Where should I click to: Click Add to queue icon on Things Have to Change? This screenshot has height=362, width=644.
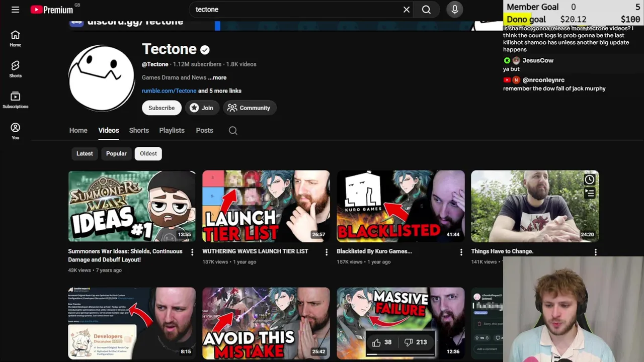coord(590,193)
